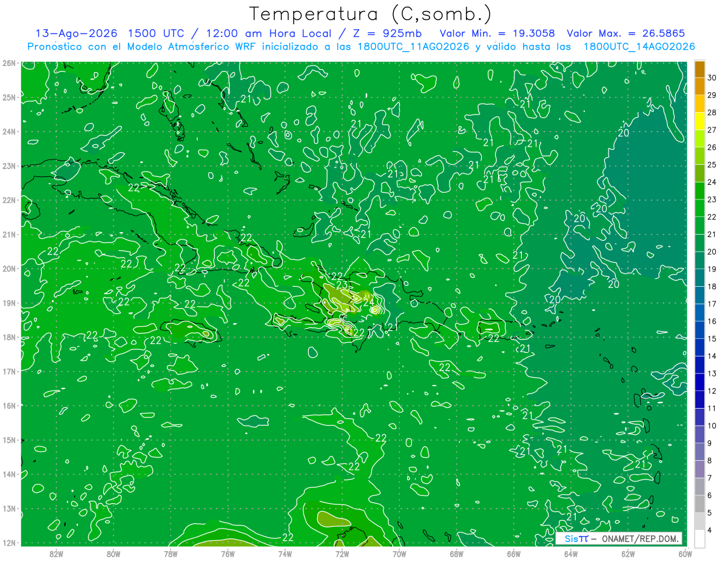Click the dark orange swatch topping the color scale

699,70
